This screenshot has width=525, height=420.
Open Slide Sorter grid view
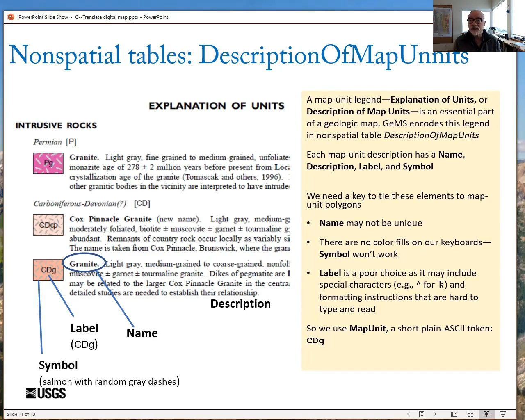coord(470,414)
